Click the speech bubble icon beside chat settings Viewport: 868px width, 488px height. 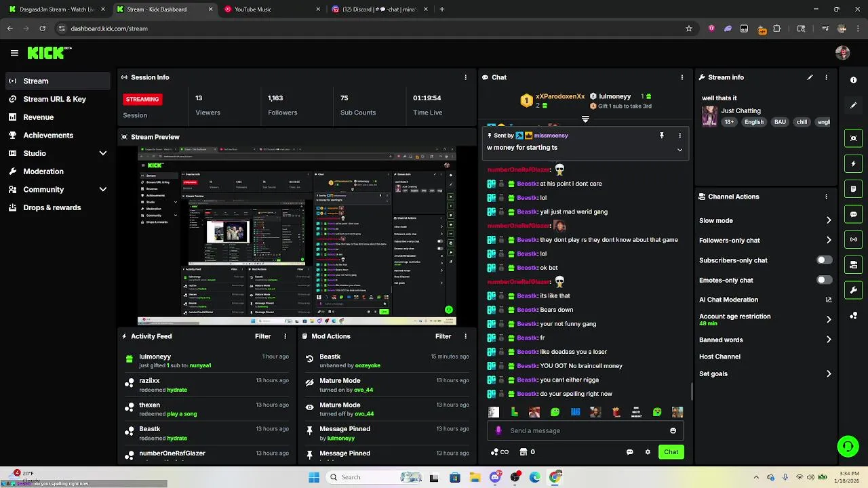[x=630, y=452]
